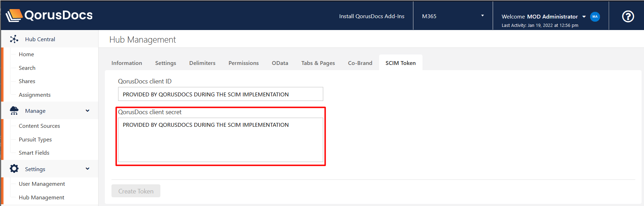Image resolution: width=644 pixels, height=206 pixels.
Task: Select the Tabs & Pages tab
Action: [318, 63]
